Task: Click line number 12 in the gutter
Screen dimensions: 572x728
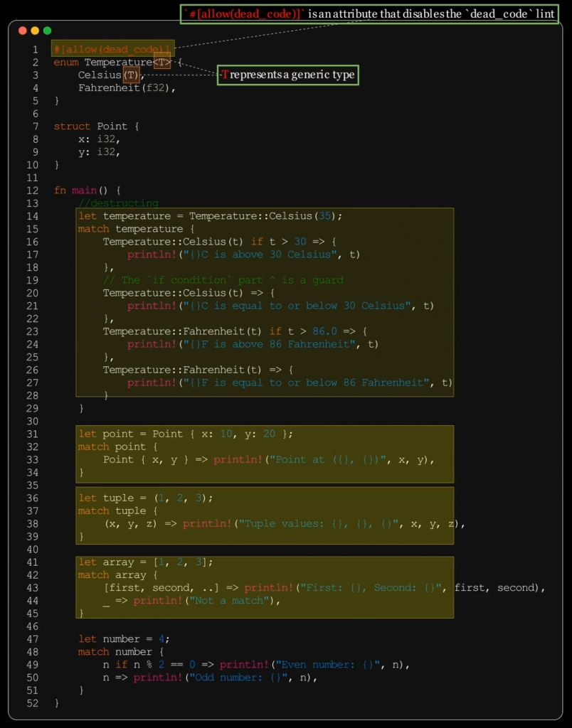Action: tap(33, 191)
